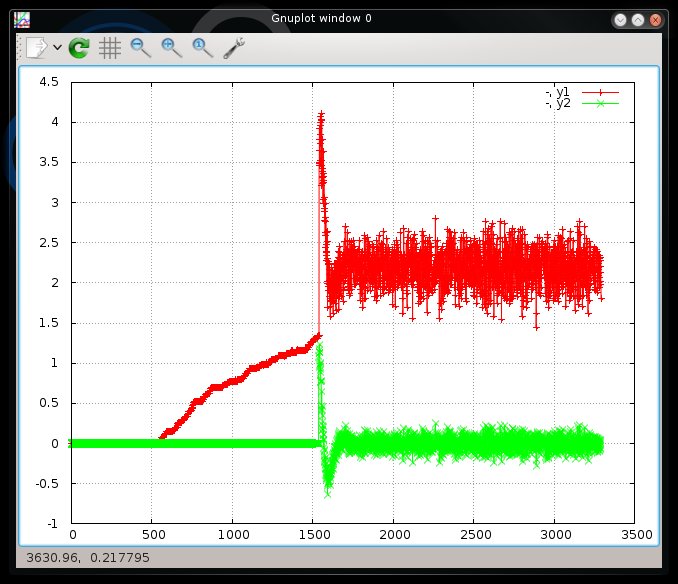Screen dimensions: 678x584
Task: Close the Gnuplot window 0
Action: (x=655, y=19)
